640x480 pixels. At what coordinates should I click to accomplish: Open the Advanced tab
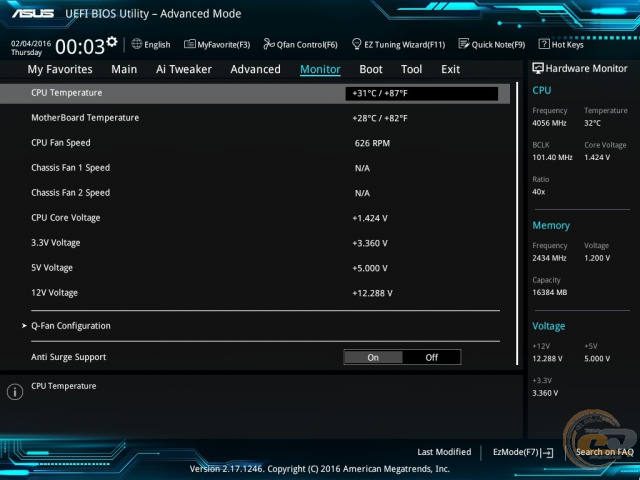tap(256, 69)
